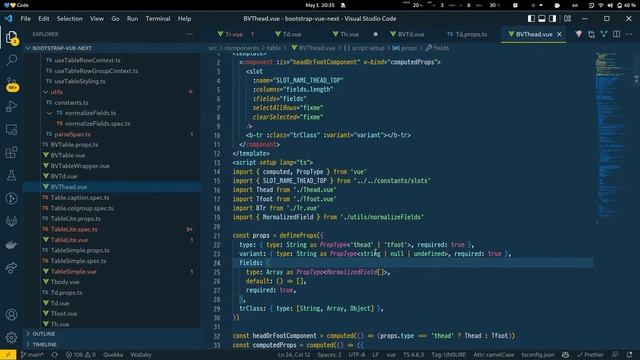
Task: Toggle the secondary side bar layout icon
Action: [552, 19]
